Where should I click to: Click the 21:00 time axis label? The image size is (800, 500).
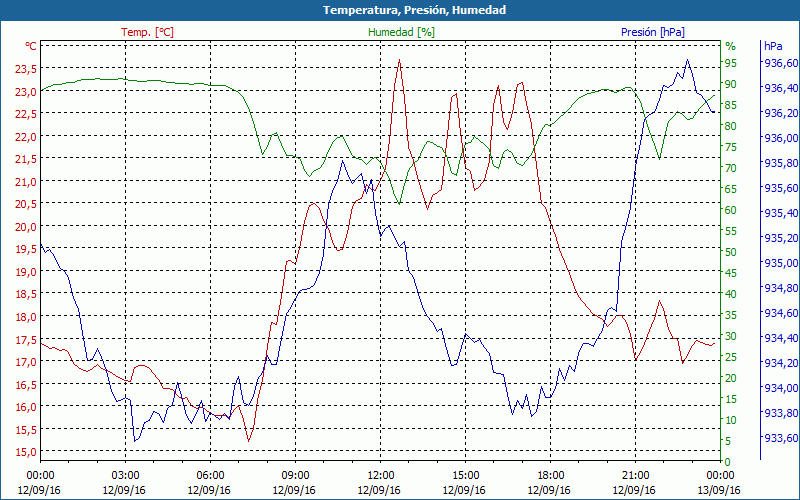pyautogui.click(x=635, y=476)
